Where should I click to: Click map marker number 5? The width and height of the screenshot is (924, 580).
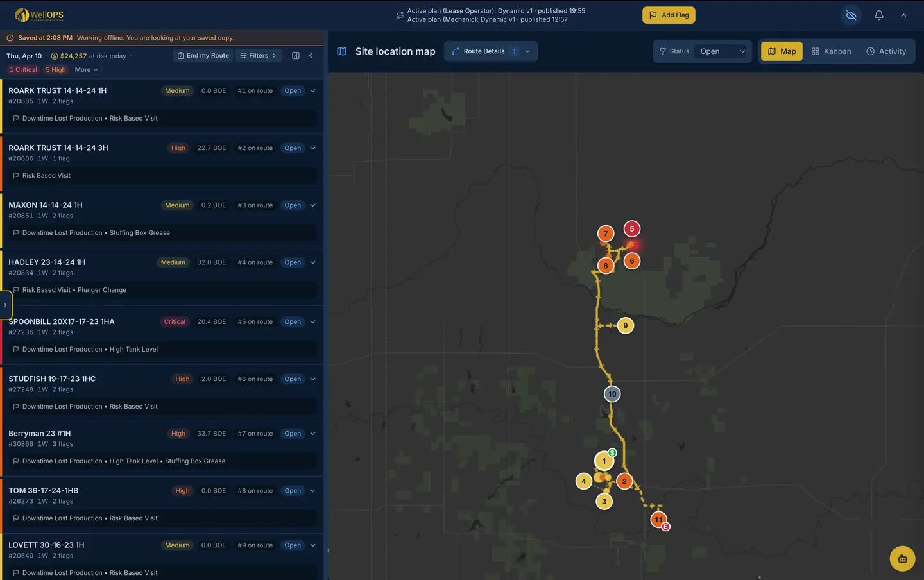[x=632, y=229]
